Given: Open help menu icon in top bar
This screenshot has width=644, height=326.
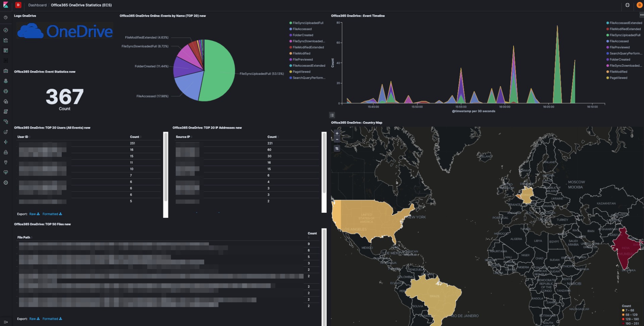Looking at the screenshot, I should coord(627,5).
